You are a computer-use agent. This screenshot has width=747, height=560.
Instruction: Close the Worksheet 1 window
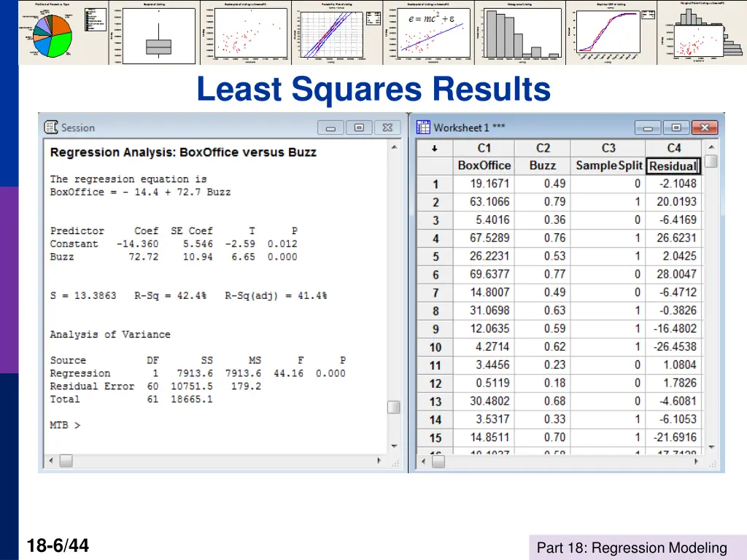(705, 128)
